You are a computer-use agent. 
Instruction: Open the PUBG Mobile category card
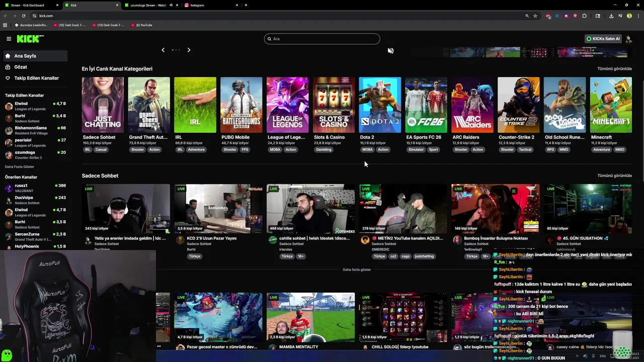coord(242,105)
